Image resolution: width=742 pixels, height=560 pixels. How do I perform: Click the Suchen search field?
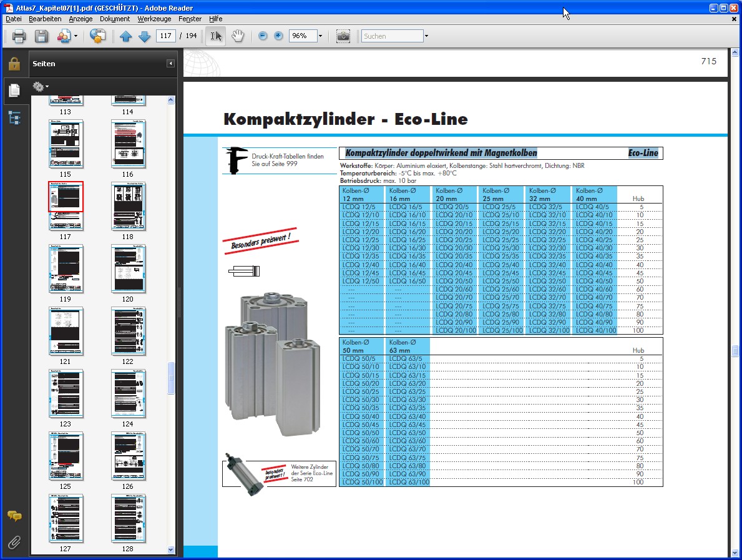(393, 36)
